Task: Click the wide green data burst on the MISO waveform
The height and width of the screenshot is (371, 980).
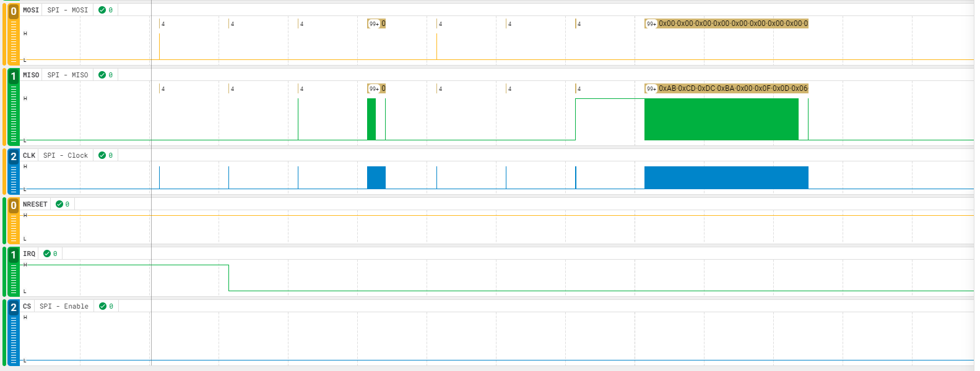Action: tap(721, 119)
